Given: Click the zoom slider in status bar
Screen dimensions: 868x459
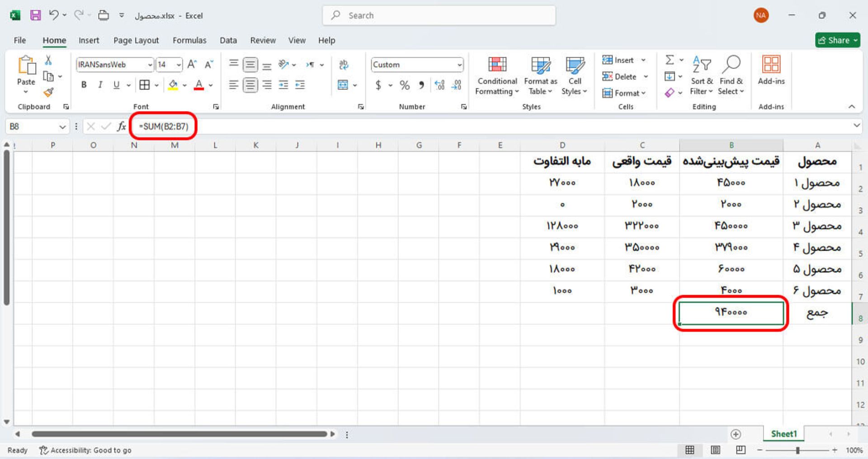Looking at the screenshot, I should 797,450.
